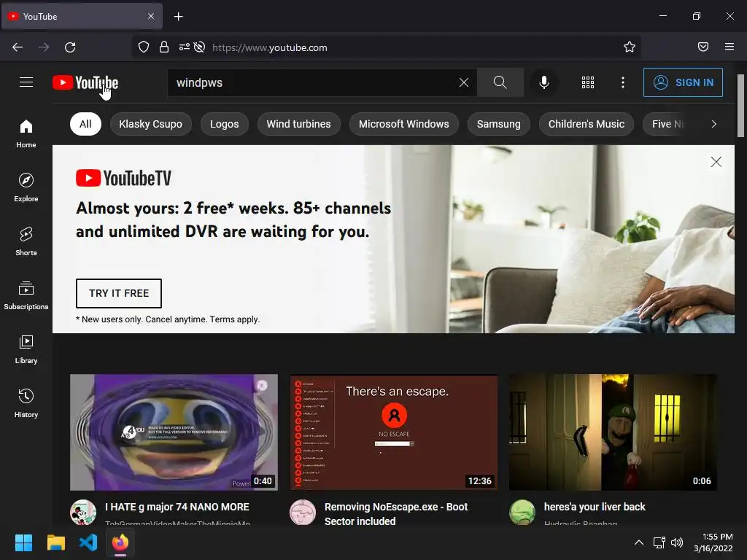Open YouTube settings three-dot menu

point(623,82)
